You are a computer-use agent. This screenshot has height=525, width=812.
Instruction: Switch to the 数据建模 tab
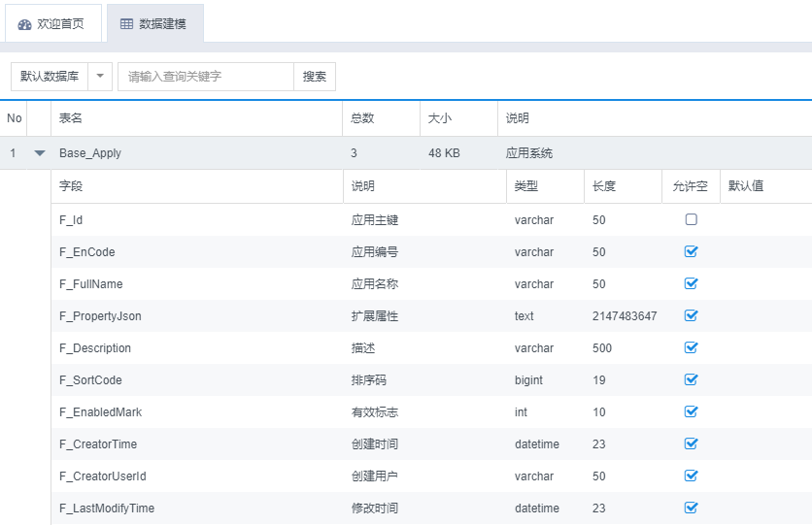click(155, 24)
